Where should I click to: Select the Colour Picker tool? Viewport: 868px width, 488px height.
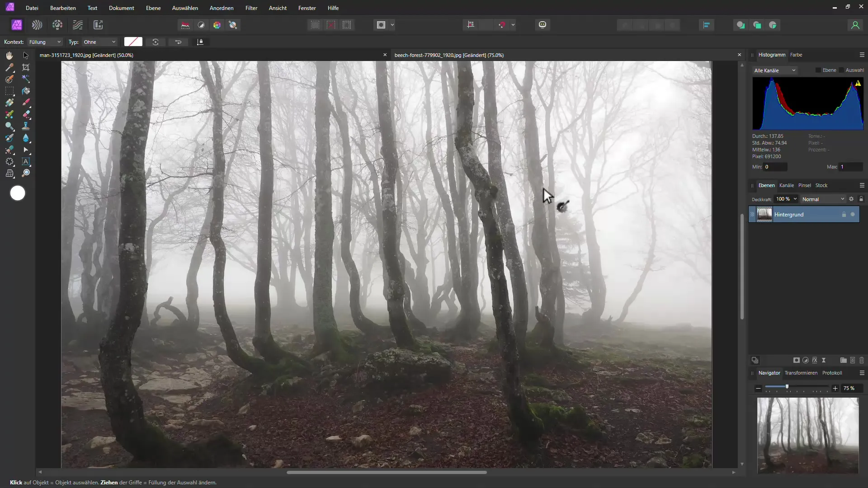tap(9, 67)
